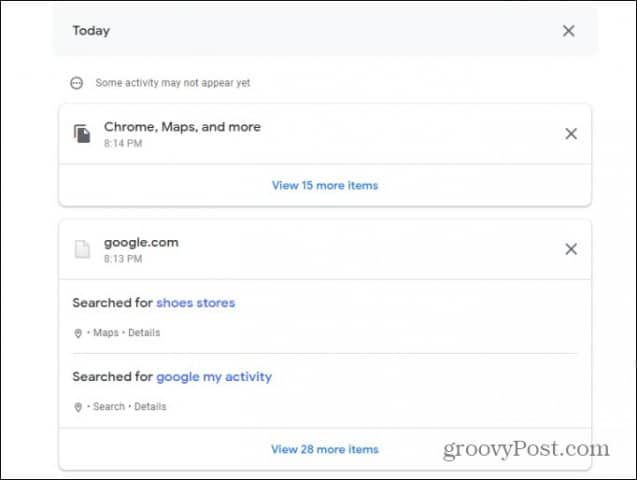Click the Maps product label
The height and width of the screenshot is (480, 637).
(x=106, y=333)
